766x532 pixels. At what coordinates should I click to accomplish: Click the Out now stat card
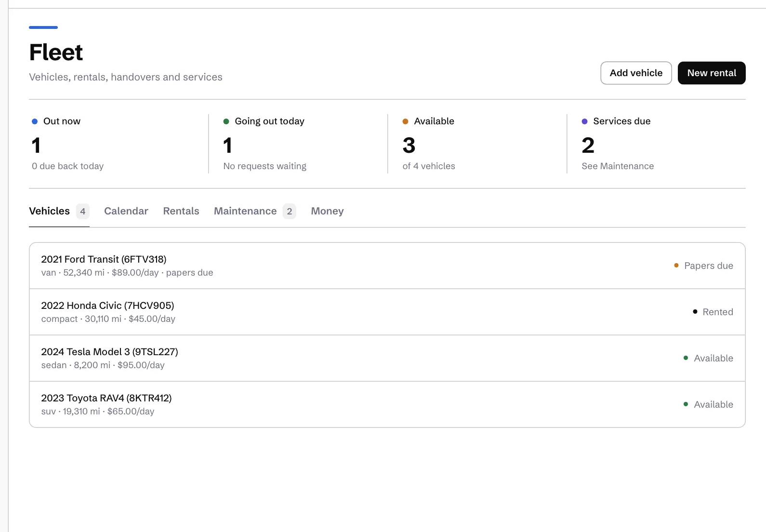[x=119, y=144]
